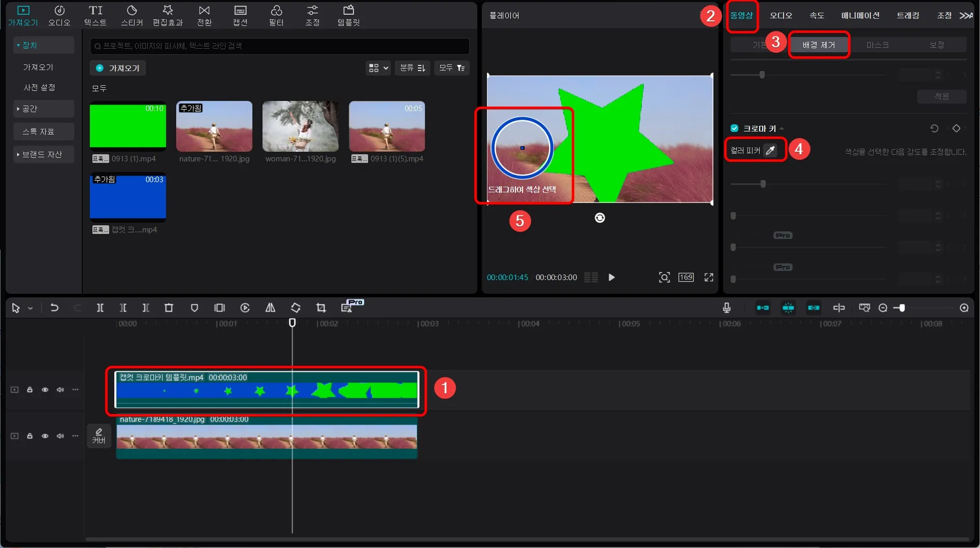Click the 가져오기 import button
The image size is (980, 548).
tap(118, 68)
